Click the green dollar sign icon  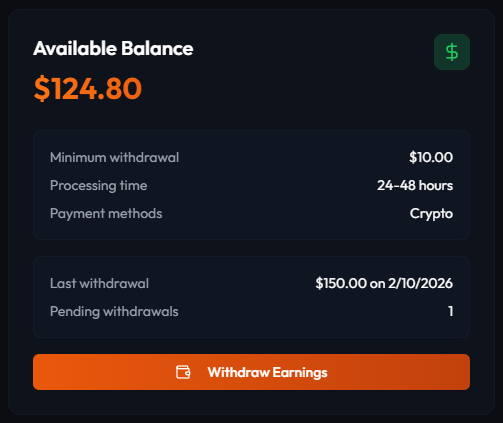[452, 52]
